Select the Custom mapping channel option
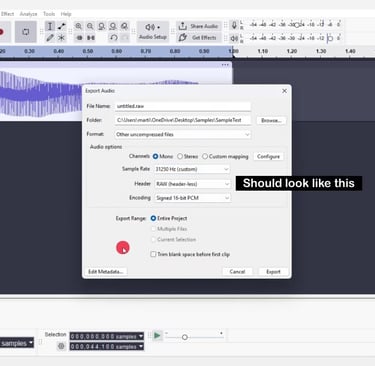This screenshot has height=366, width=375. coord(205,156)
